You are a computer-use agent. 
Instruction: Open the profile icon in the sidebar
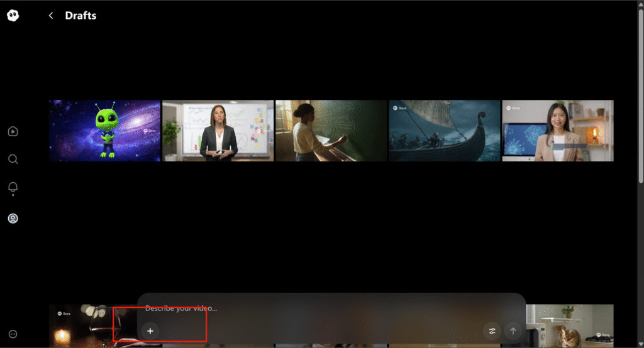click(x=13, y=219)
